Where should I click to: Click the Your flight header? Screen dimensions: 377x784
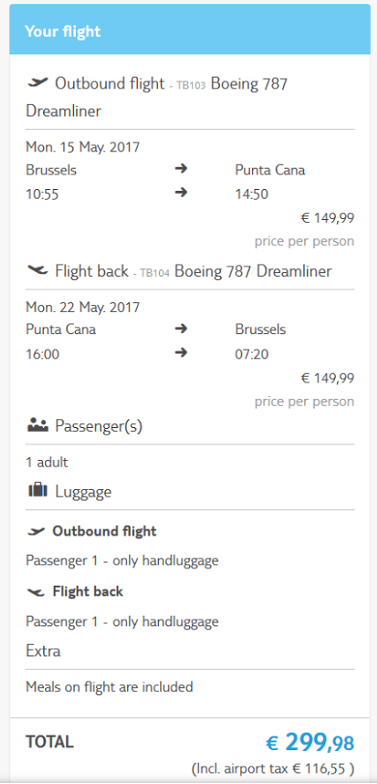[x=63, y=31]
